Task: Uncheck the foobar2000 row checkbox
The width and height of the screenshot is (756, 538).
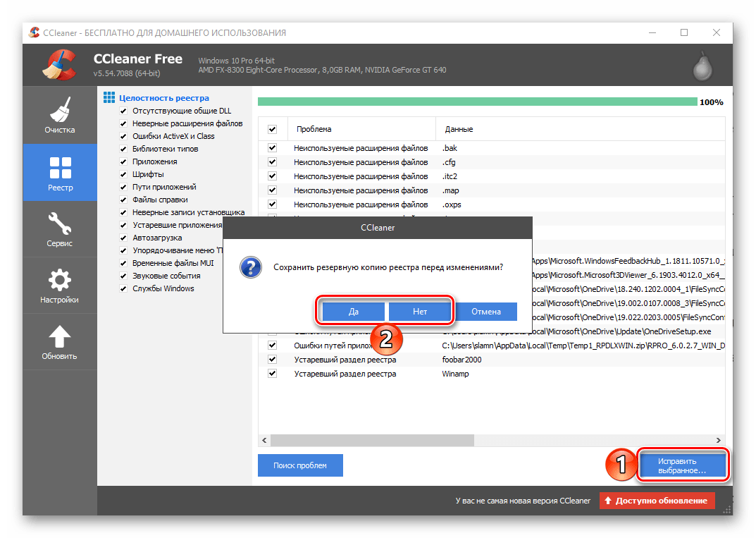Action: pos(273,360)
